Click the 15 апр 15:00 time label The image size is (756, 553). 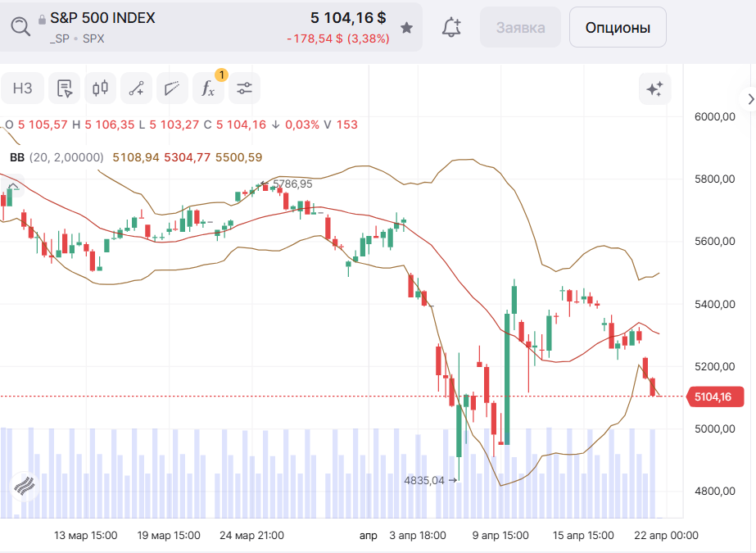tap(583, 535)
